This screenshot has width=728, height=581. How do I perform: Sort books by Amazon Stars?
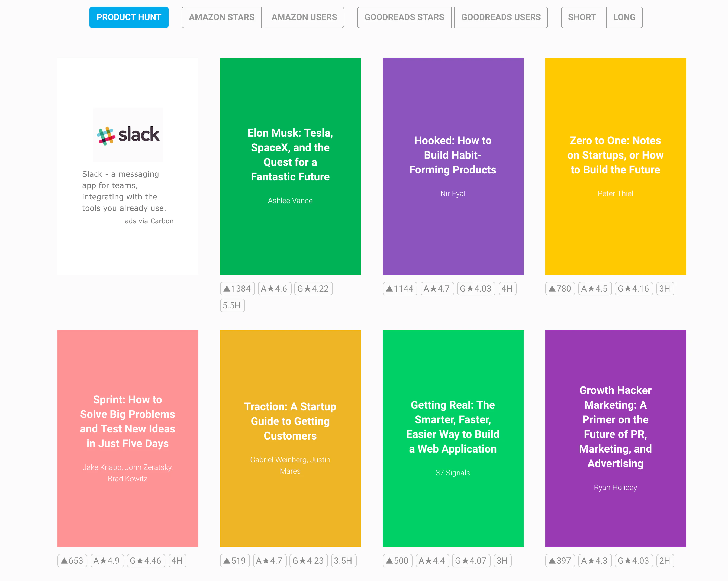[x=221, y=17]
